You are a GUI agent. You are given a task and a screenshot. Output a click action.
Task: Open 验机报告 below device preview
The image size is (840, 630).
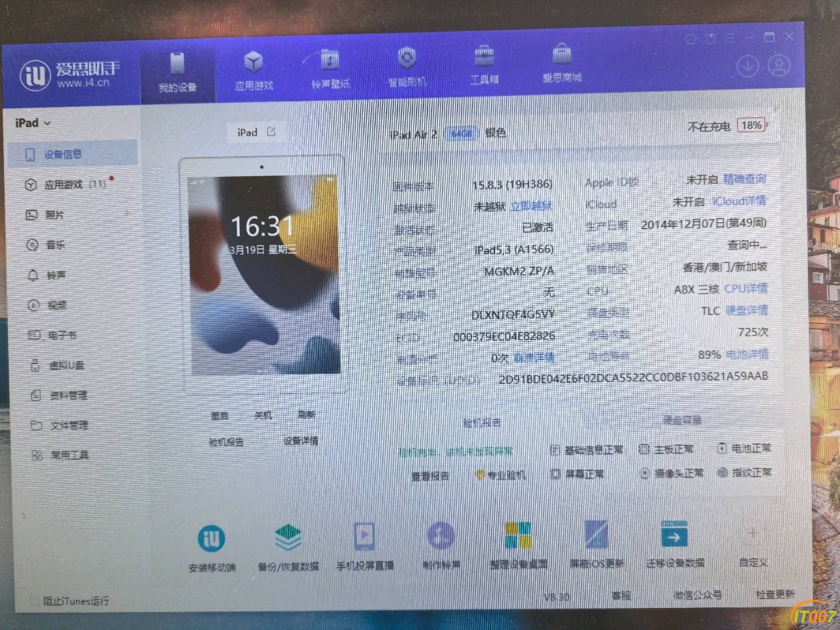coord(226,442)
